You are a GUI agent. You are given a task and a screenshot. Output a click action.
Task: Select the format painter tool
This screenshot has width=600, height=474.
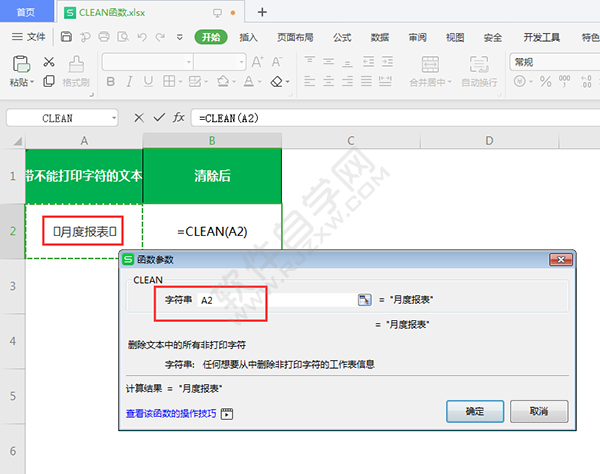pos(76,68)
